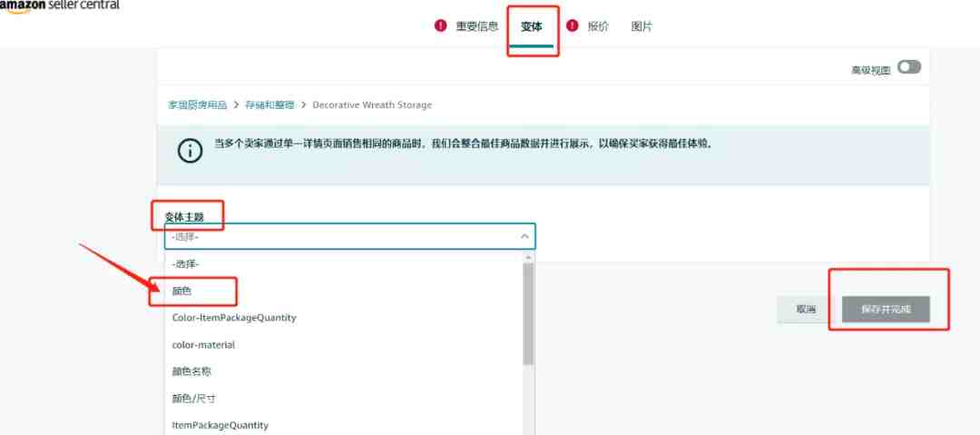
Task: Open the 家居厨房用品 breadcrumb link
Action: pos(198,104)
